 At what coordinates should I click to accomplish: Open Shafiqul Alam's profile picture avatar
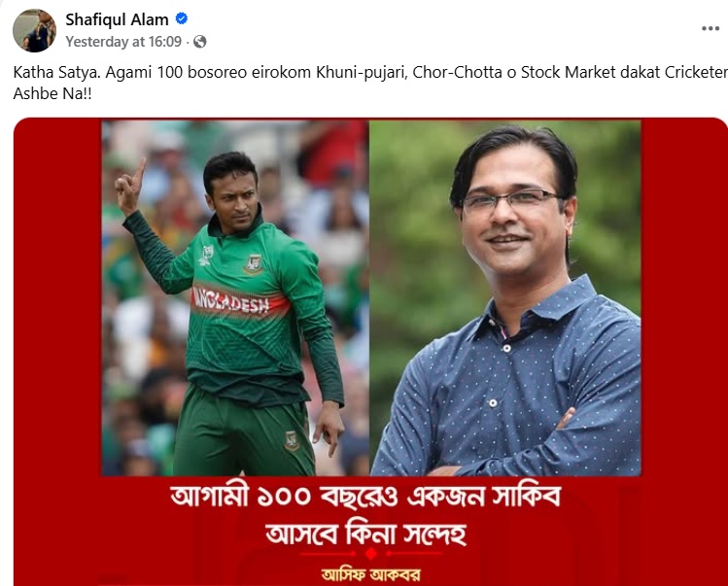pyautogui.click(x=34, y=30)
